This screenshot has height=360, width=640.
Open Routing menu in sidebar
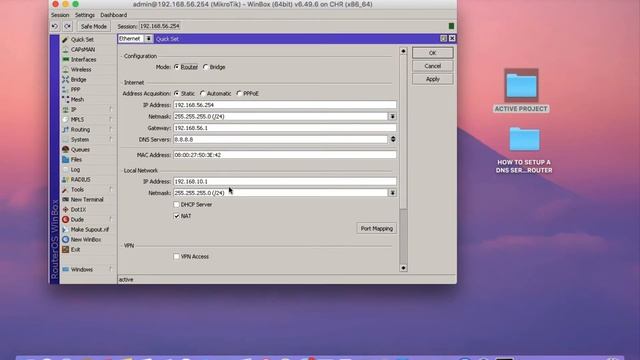(80, 129)
